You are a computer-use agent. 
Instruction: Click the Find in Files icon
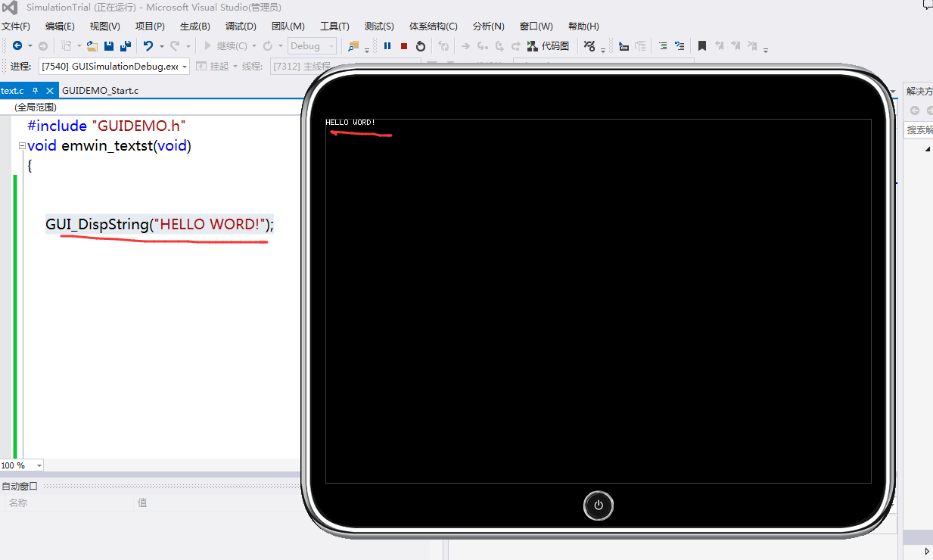[353, 46]
